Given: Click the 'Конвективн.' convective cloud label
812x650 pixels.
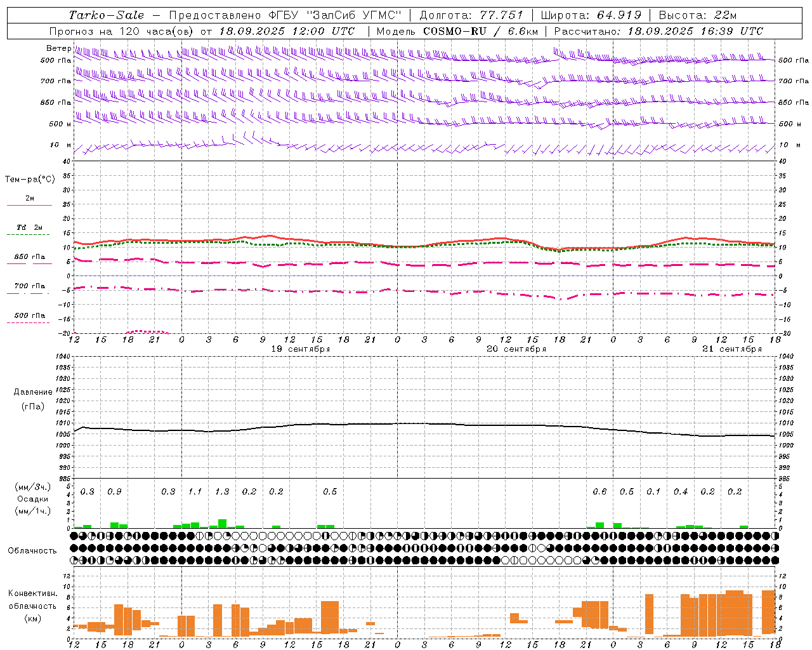Looking at the screenshot, I should point(32,594).
